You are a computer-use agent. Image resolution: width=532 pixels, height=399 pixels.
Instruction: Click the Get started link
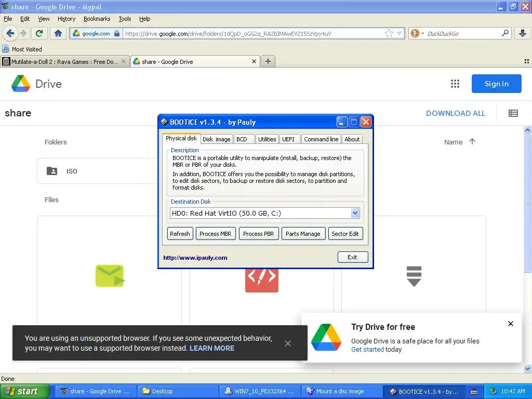click(367, 350)
